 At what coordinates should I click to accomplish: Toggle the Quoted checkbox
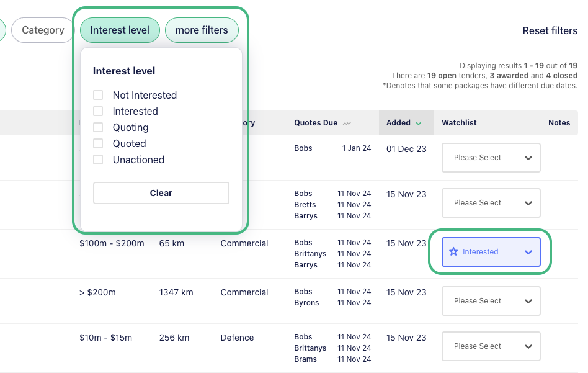pos(98,143)
